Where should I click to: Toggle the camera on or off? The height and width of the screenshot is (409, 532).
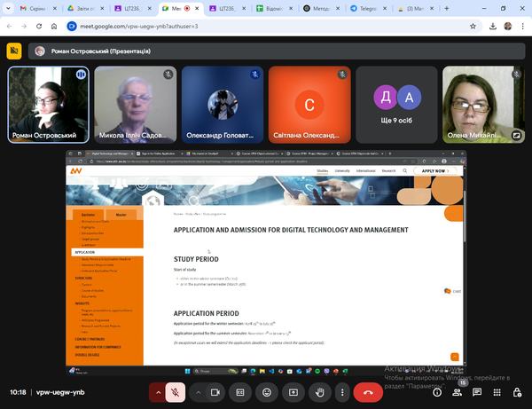pyautogui.click(x=214, y=391)
